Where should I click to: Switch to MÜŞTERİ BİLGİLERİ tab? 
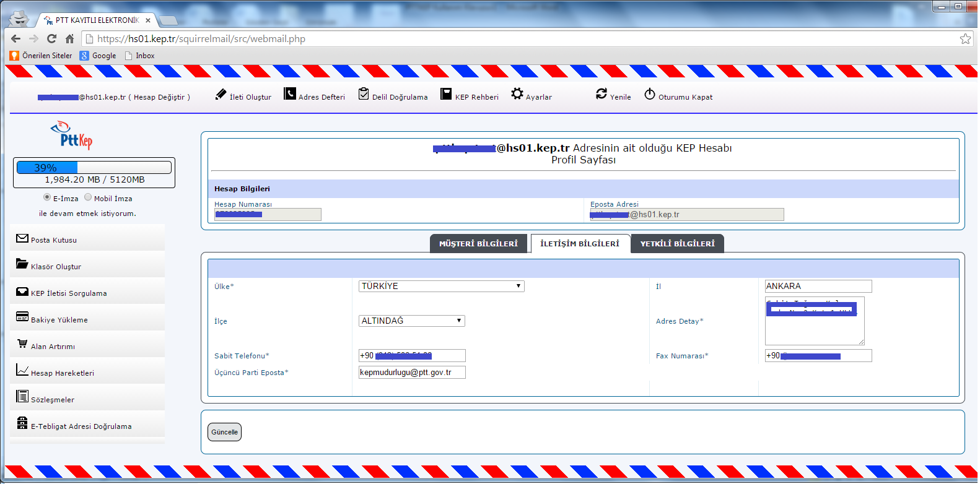[478, 244]
